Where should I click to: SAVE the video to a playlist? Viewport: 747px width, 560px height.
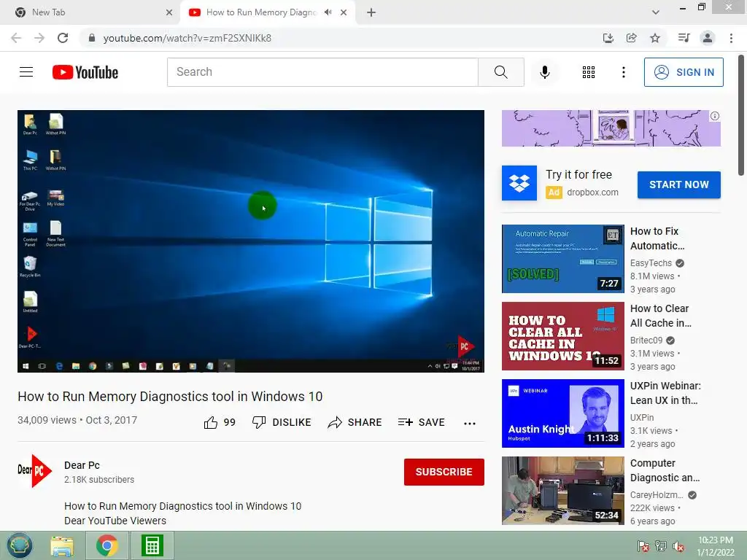tap(422, 422)
